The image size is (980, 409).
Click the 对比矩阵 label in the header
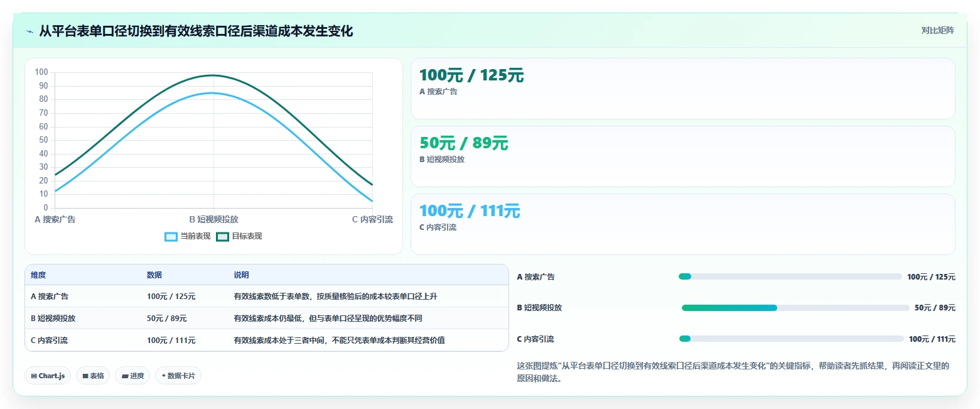[937, 30]
